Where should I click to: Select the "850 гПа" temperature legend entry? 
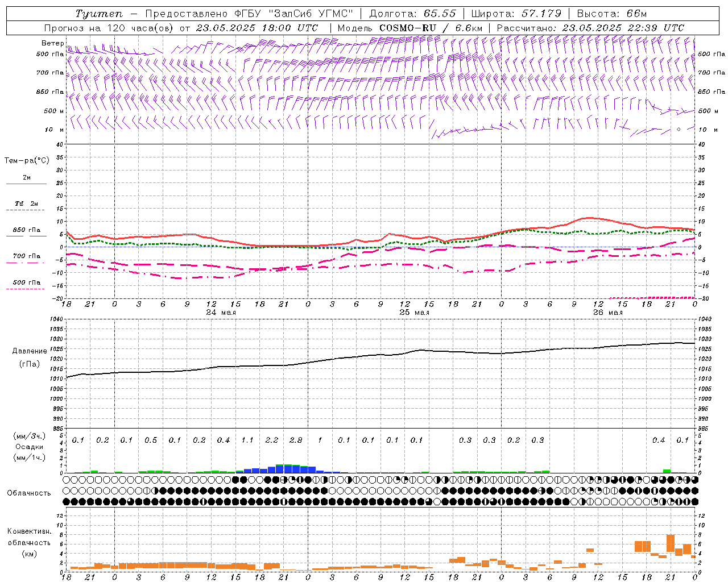click(x=26, y=230)
